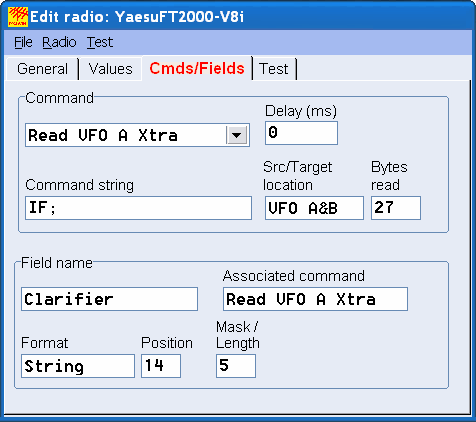This screenshot has height=422, width=476.
Task: Click the Position field showing 14
Action: click(x=161, y=366)
